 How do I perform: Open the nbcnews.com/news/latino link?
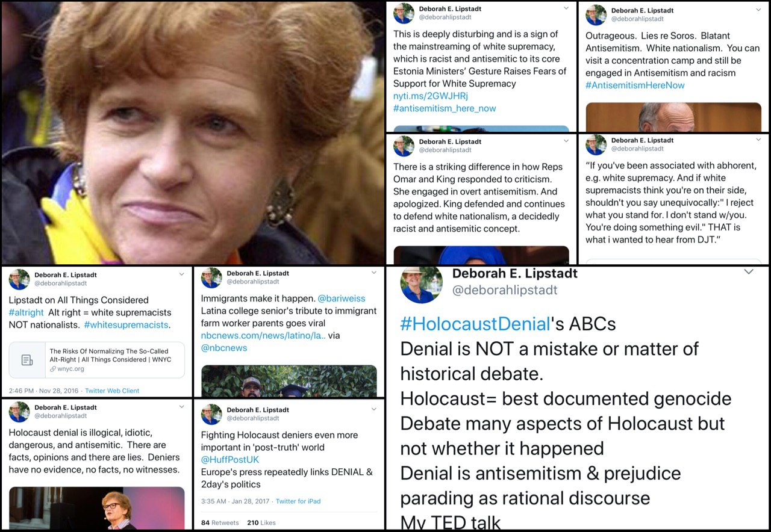point(263,335)
